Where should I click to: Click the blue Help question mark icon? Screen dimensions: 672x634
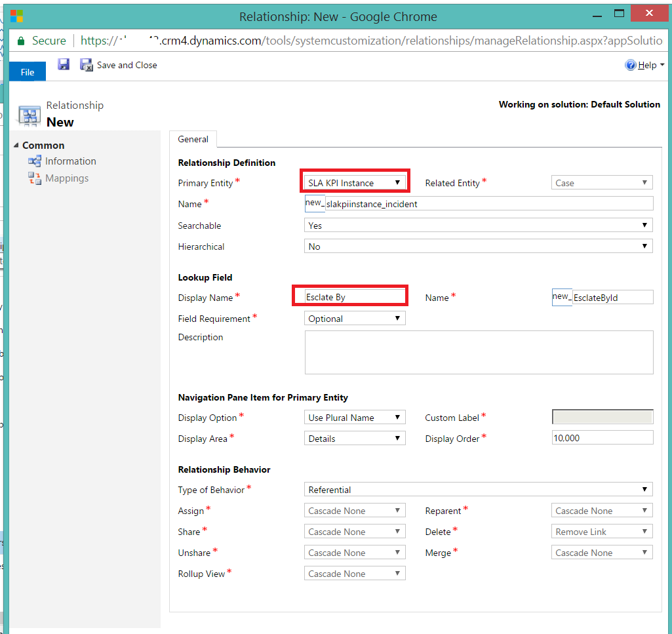point(631,65)
